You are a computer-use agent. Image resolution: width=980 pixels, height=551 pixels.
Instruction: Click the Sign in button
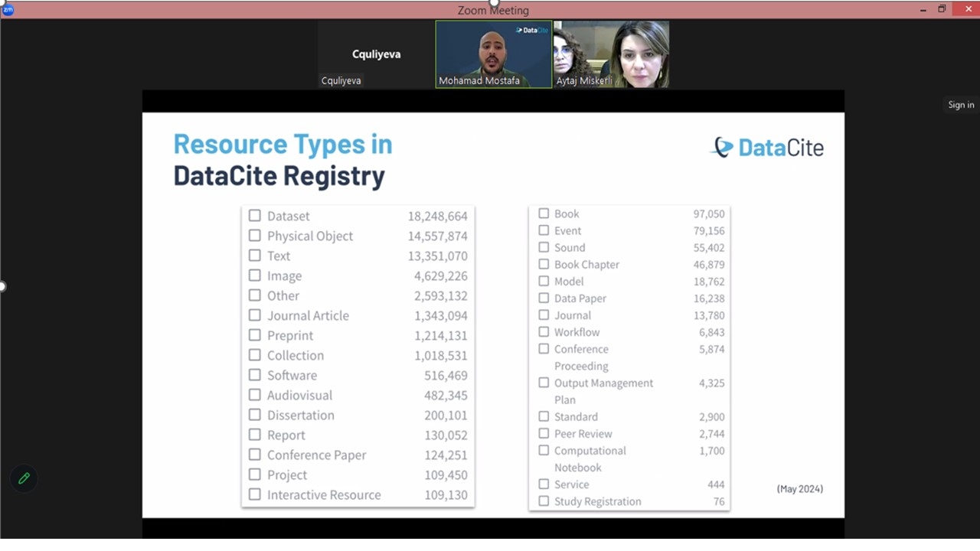click(x=961, y=105)
